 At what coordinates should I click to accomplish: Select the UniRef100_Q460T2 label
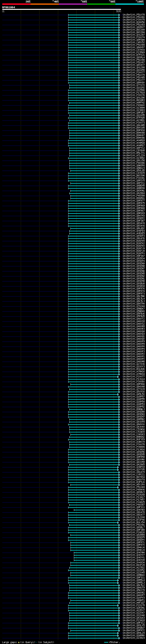tap(134, 319)
